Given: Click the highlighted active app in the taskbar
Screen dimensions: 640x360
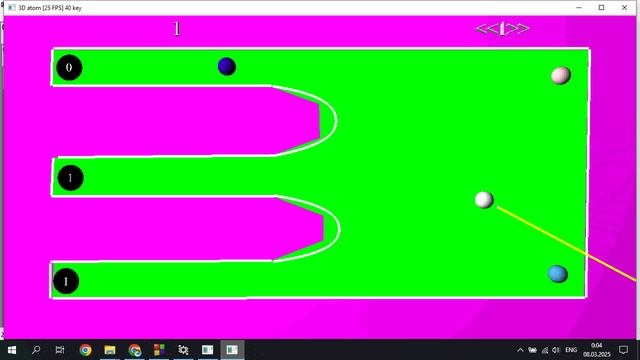Looking at the screenshot, I should (x=232, y=350).
